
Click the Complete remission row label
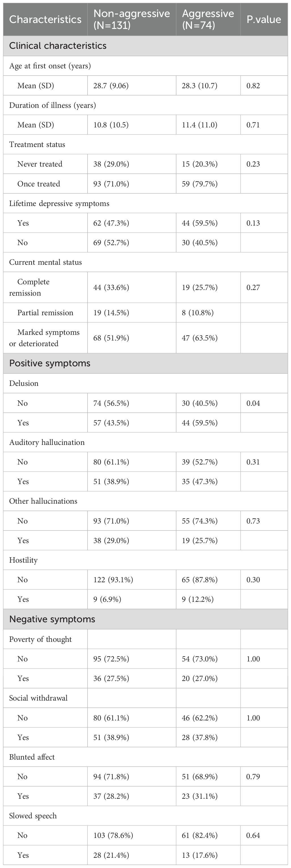click(x=29, y=287)
